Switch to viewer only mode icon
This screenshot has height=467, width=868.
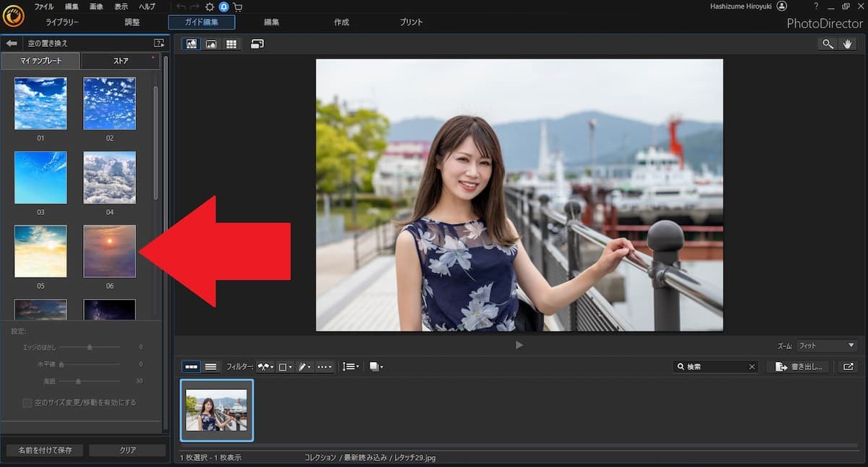[211, 44]
